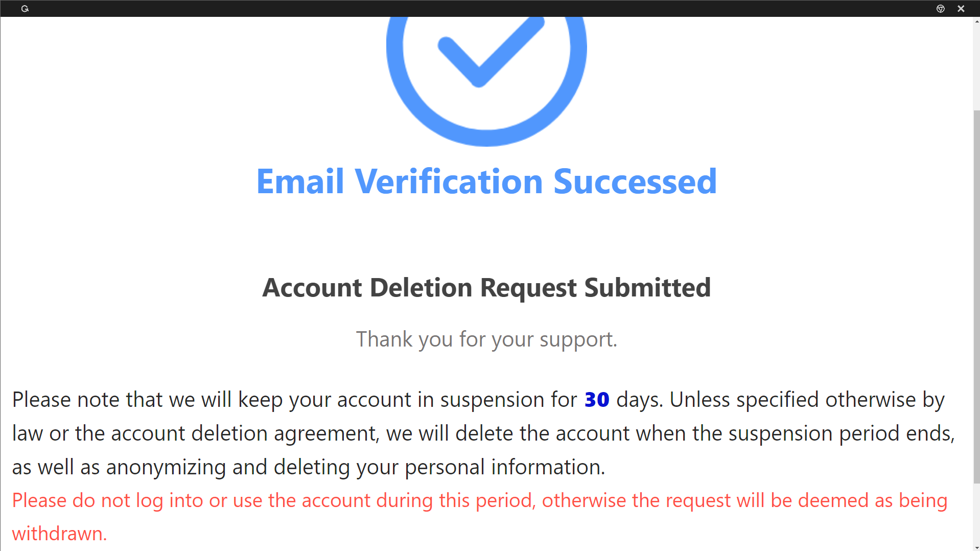The image size is (980, 551).
Task: Click the scrollbar up arrow
Action: point(976,21)
